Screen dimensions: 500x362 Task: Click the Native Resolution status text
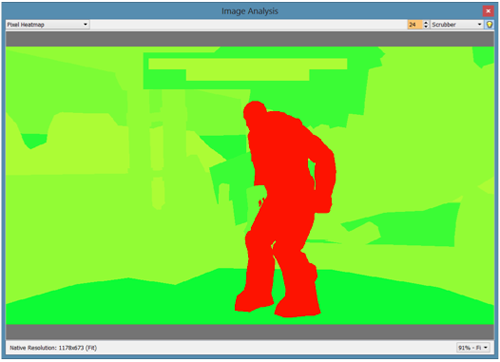53,348
